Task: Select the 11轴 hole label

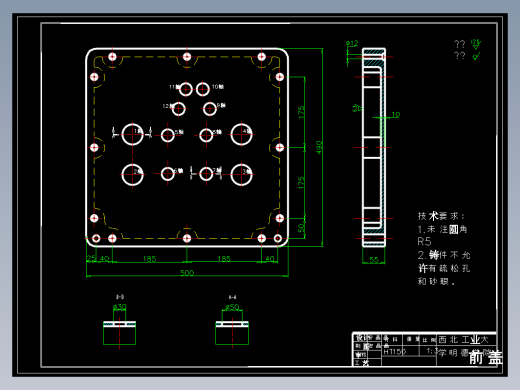Action: 175,87
